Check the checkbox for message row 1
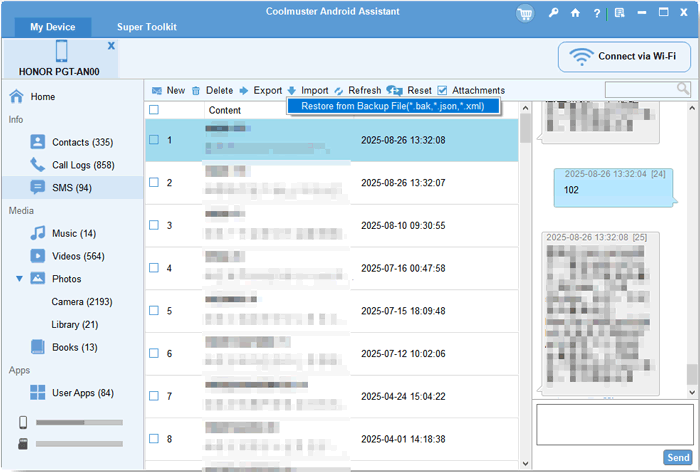The height and width of the screenshot is (472, 700). click(154, 140)
